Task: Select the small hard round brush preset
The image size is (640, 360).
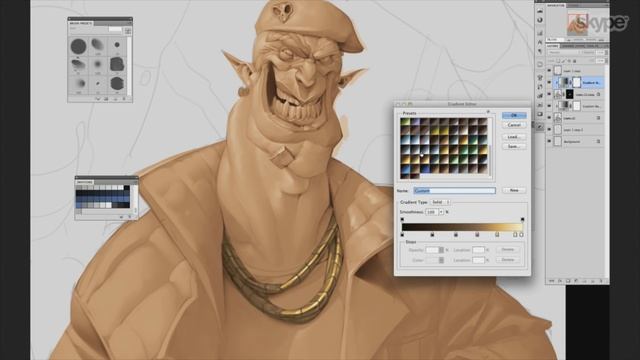Action: click(x=117, y=44)
